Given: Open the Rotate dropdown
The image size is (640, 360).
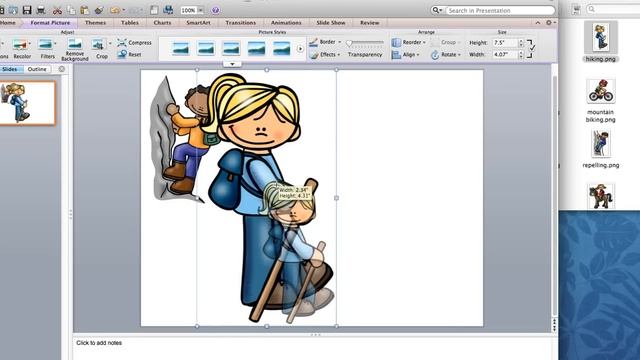Looking at the screenshot, I should click(x=446, y=54).
